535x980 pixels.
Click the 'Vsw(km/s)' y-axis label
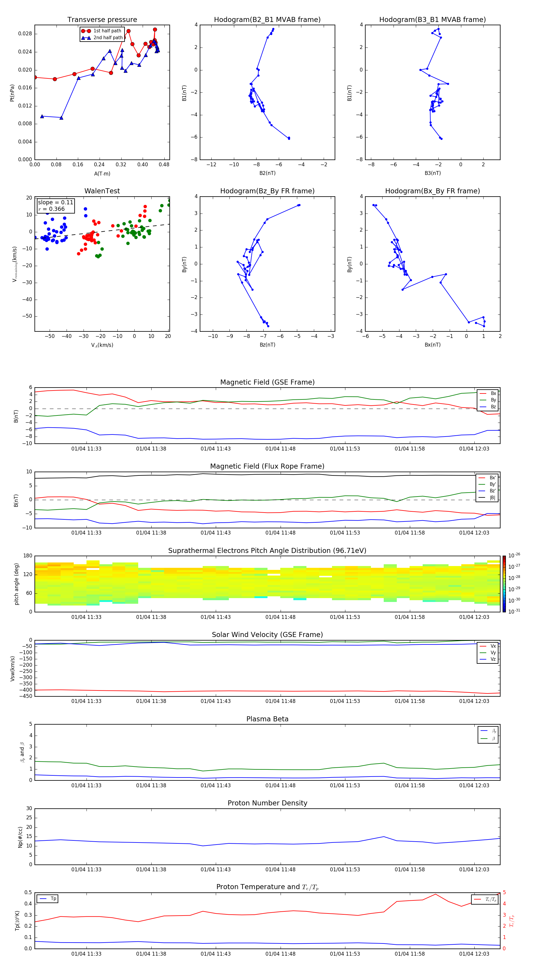click(12, 668)
